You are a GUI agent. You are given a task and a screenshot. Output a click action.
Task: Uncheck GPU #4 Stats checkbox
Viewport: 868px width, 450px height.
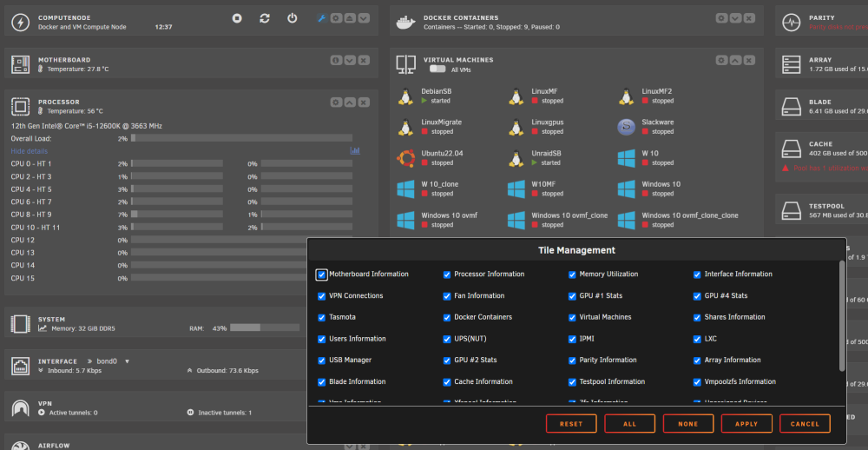pos(697,296)
